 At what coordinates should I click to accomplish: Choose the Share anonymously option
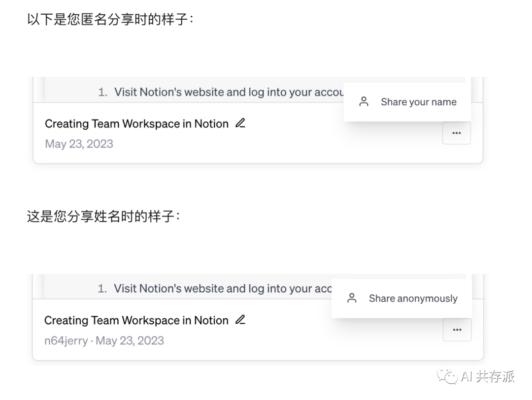click(413, 298)
